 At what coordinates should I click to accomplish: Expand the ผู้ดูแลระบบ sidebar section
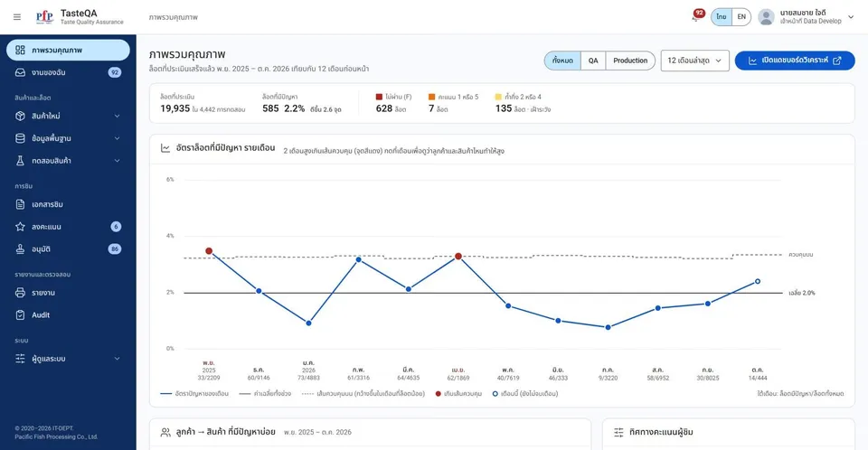(68, 359)
